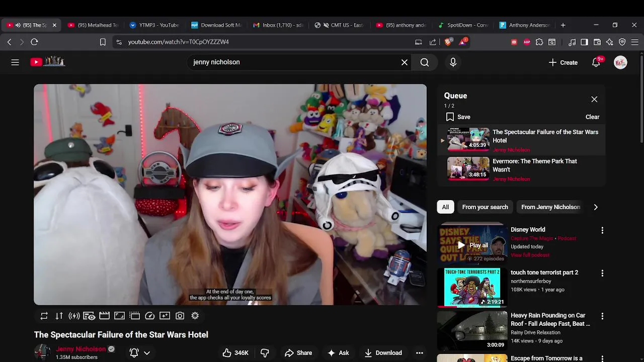644x362 pixels.
Task: Take a video screenshot with camera icon
Action: pos(180,316)
